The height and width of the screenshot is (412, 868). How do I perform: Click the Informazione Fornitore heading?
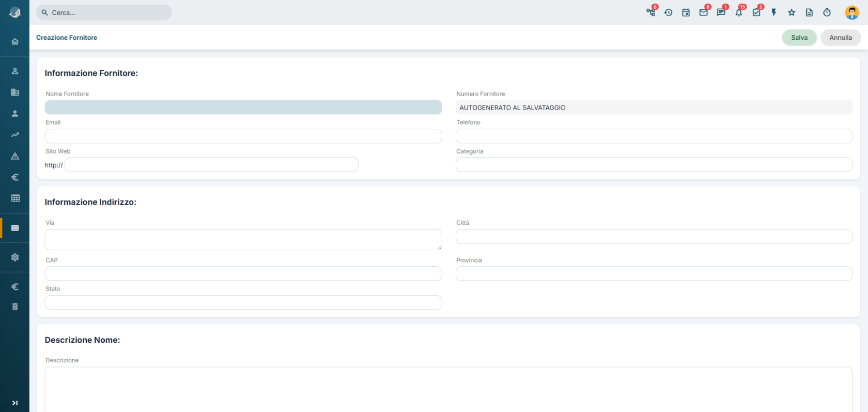click(x=91, y=73)
